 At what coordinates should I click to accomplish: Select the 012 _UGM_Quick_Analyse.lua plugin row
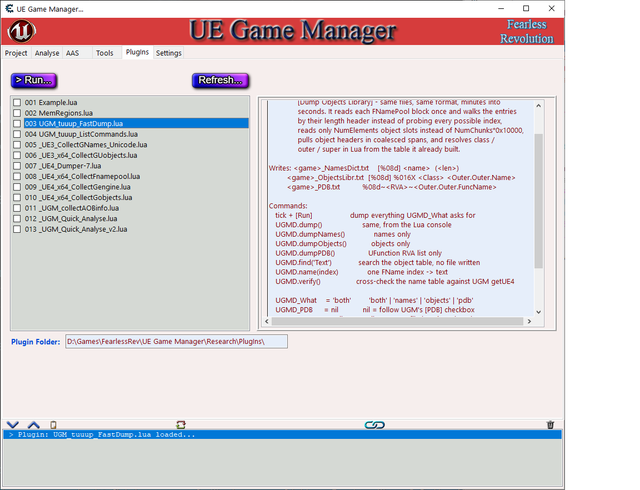(x=136, y=218)
